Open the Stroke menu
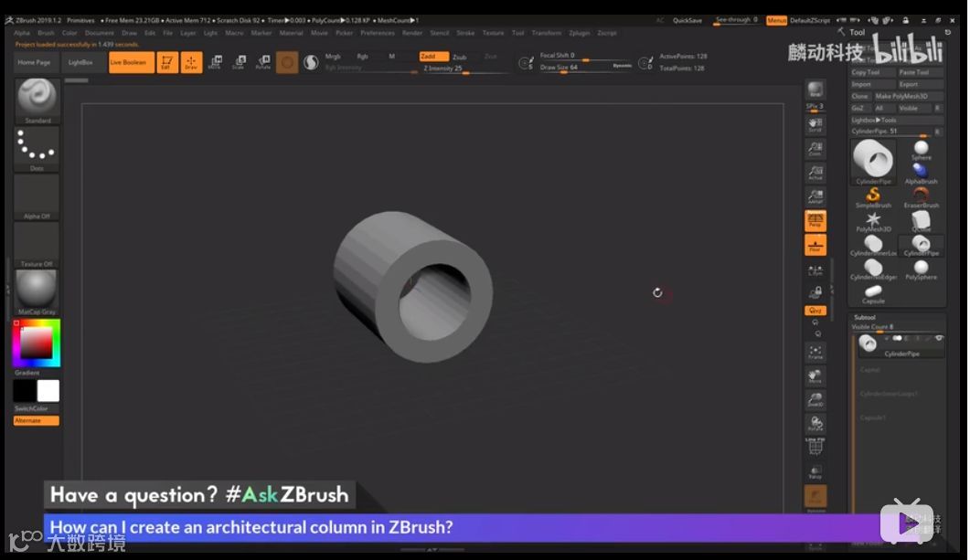The height and width of the screenshot is (560, 970). click(466, 33)
